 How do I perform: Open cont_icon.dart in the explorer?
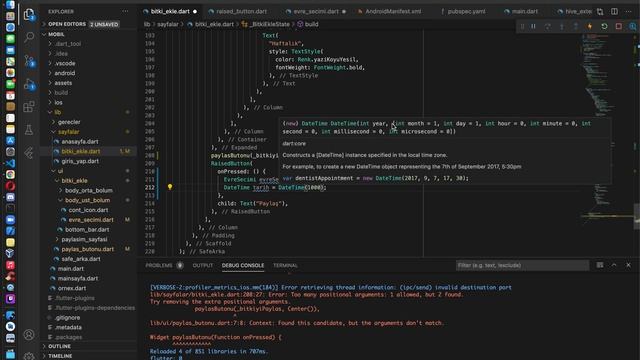tap(89, 210)
